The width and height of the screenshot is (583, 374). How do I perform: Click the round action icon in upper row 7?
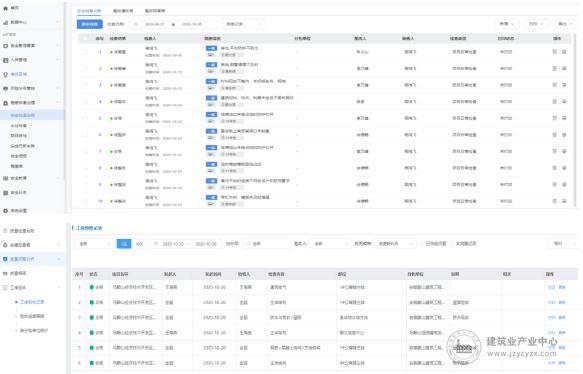tap(564, 151)
